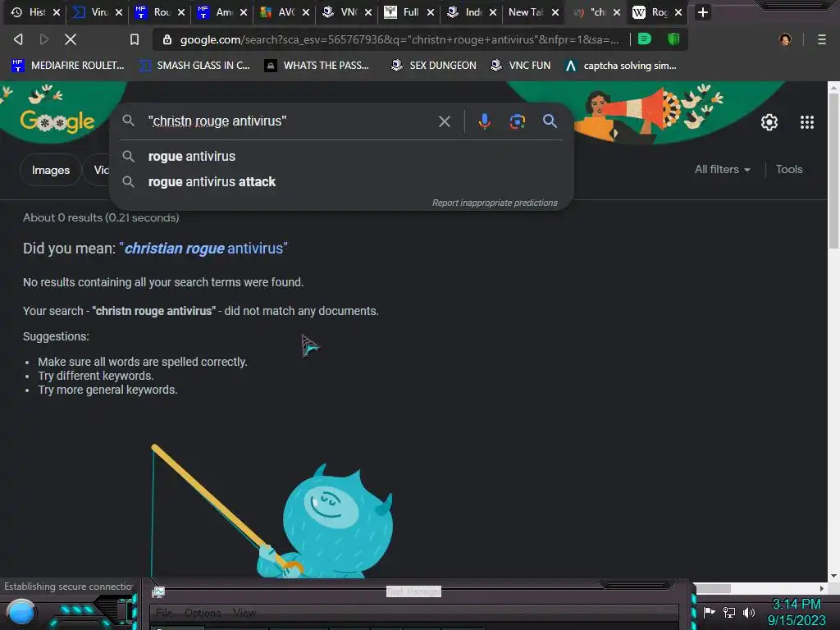
Task: Open the browser hamburger menu
Action: pyautogui.click(x=821, y=39)
